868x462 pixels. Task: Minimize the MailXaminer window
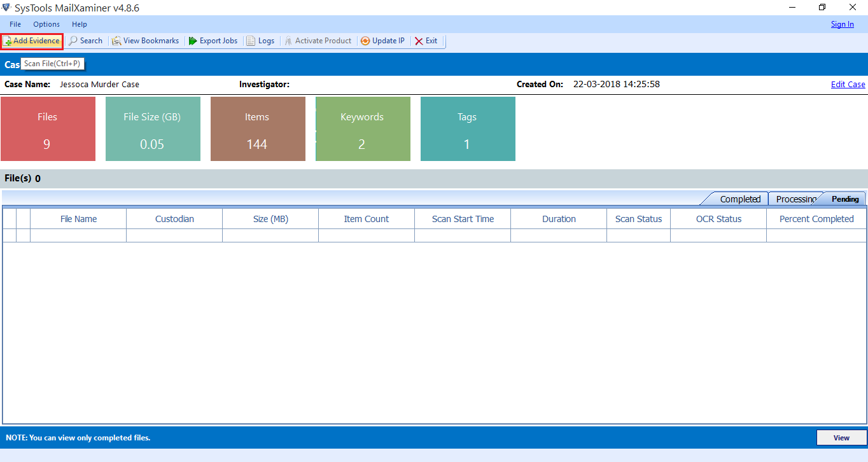pos(793,8)
